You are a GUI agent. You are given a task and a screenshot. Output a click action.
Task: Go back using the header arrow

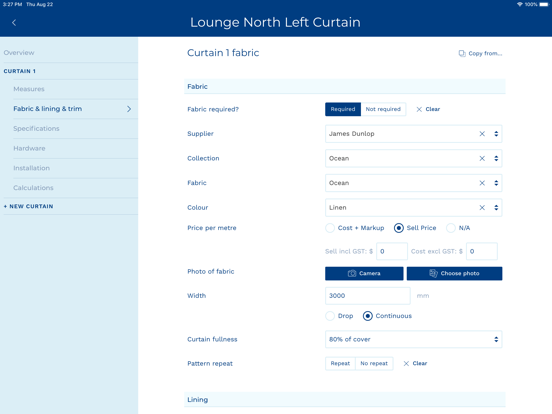[x=14, y=23]
